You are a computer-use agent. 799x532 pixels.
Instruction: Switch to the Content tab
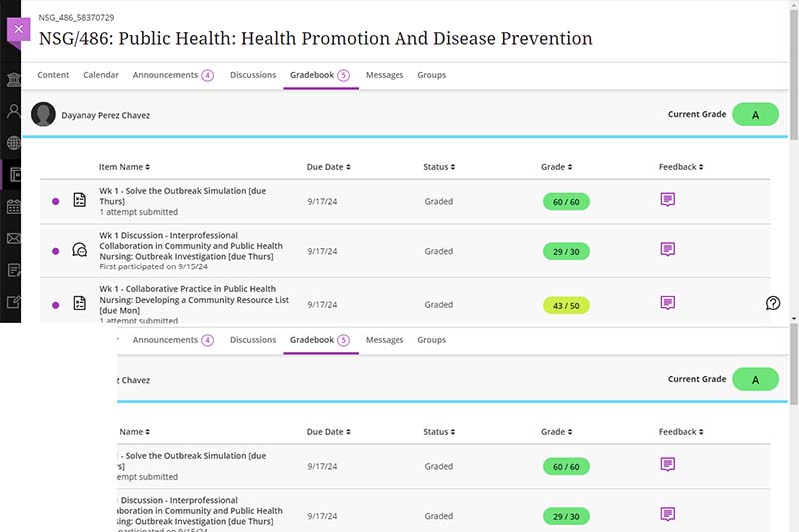tap(53, 75)
